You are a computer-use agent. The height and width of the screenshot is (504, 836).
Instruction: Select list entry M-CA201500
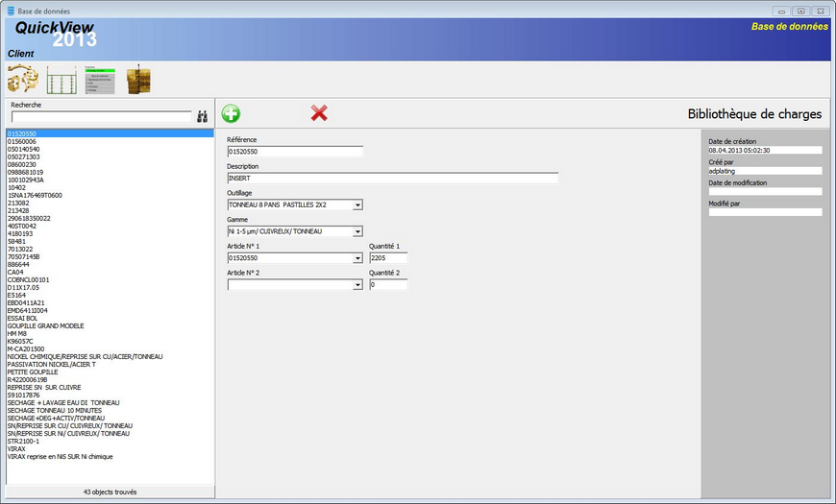[110, 349]
